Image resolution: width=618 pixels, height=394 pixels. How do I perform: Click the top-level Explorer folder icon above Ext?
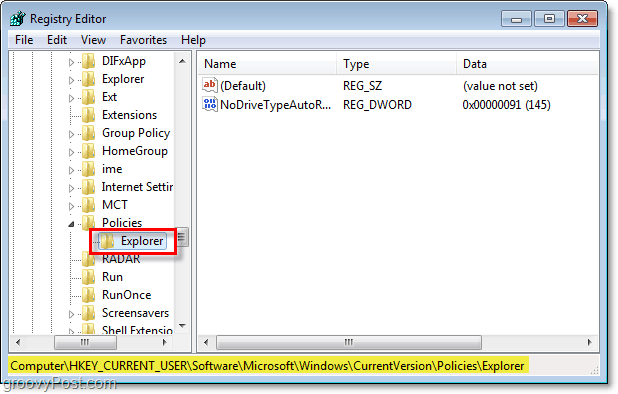pos(88,79)
